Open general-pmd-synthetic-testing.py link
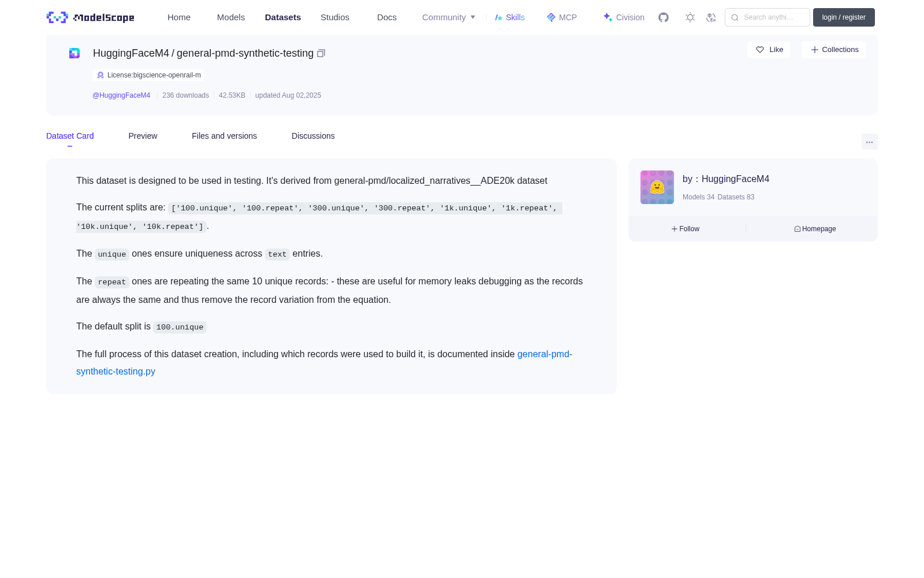The image size is (924, 578). [x=324, y=363]
